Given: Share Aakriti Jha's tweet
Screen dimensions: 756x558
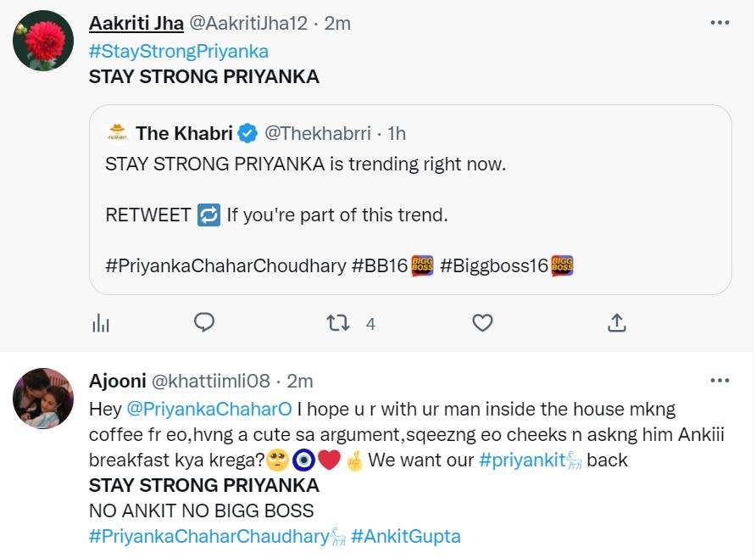Looking at the screenshot, I should click(617, 323).
